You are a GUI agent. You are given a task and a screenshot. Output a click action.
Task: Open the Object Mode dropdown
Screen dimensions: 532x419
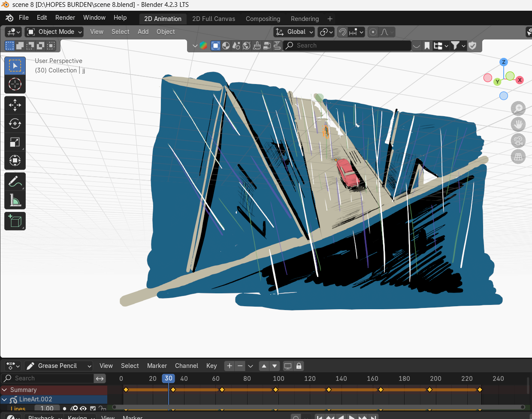point(54,32)
